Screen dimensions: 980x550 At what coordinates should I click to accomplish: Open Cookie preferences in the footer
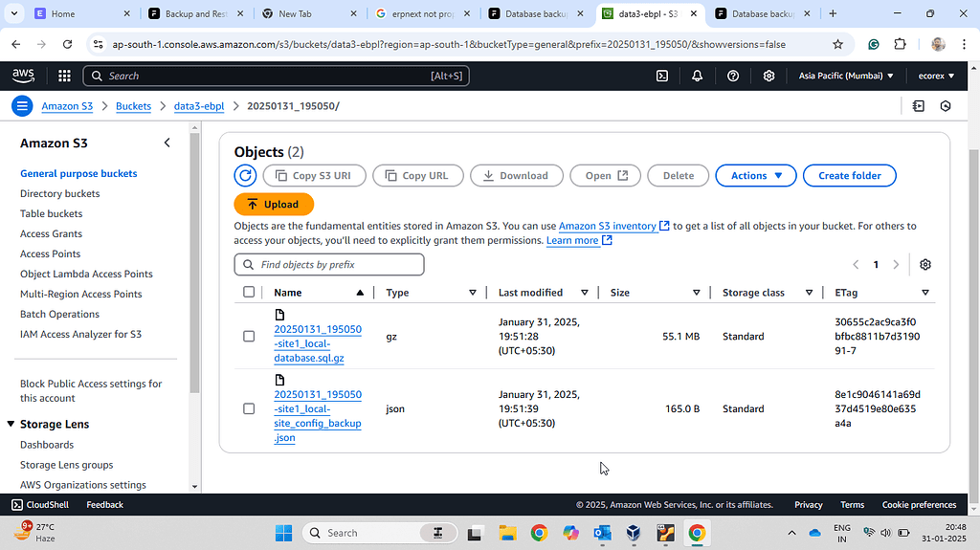coord(919,504)
